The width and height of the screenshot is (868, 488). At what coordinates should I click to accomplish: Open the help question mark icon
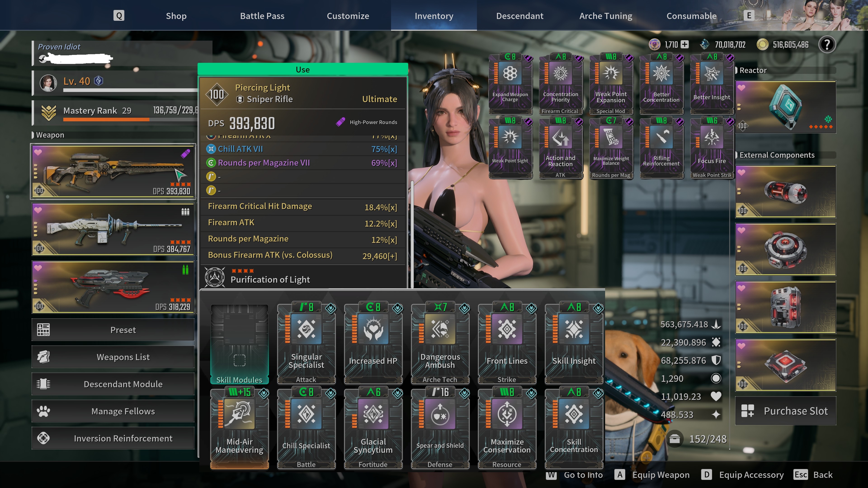point(827,45)
